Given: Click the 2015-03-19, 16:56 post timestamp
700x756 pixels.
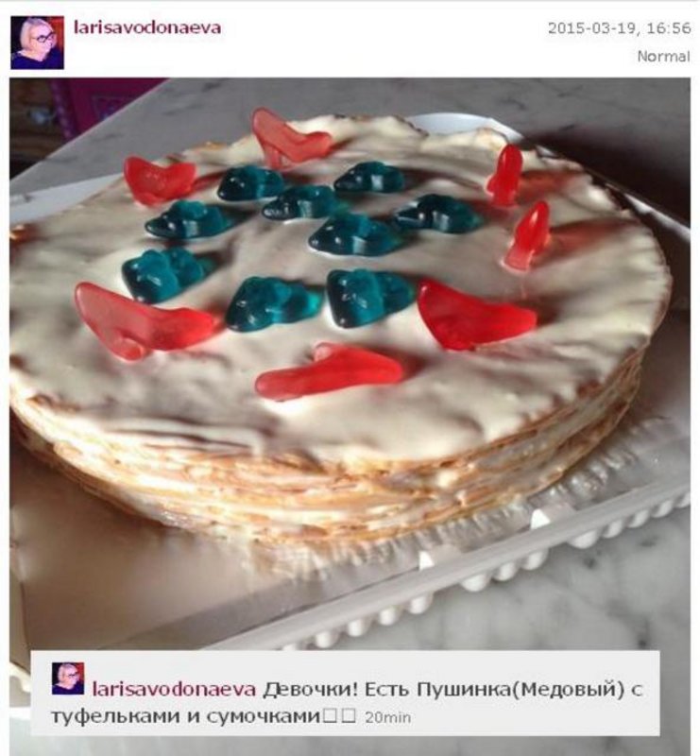Looking at the screenshot, I should pos(619,28).
